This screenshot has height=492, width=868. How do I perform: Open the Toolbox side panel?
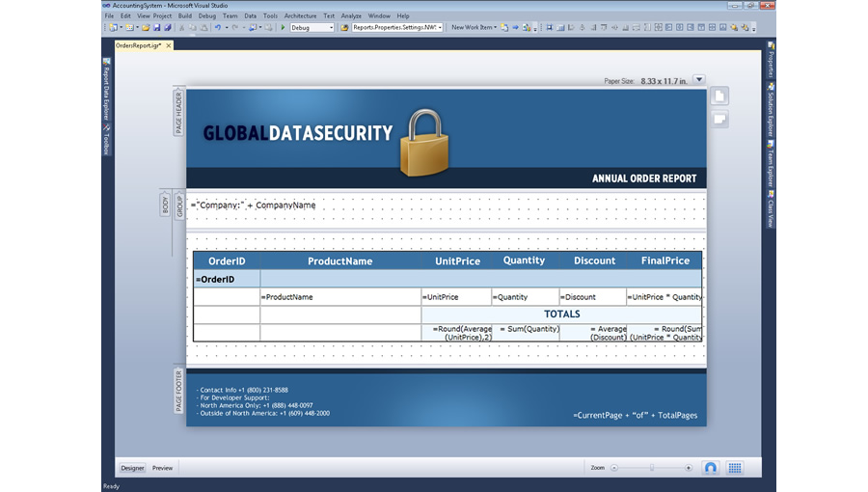[x=107, y=139]
